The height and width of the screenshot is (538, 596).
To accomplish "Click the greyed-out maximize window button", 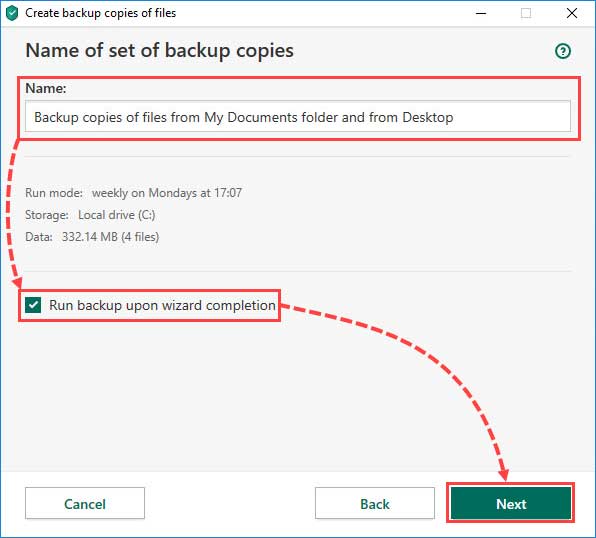I will click(x=526, y=13).
